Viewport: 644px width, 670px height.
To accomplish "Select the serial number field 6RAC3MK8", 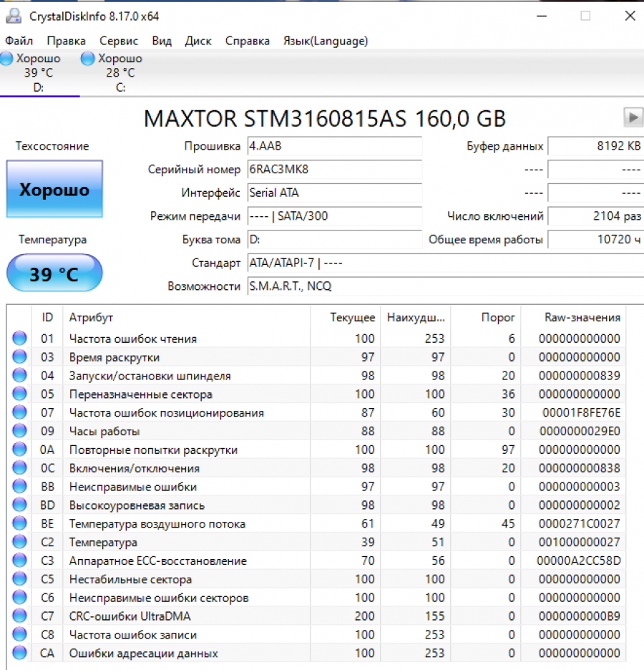I will [x=334, y=170].
